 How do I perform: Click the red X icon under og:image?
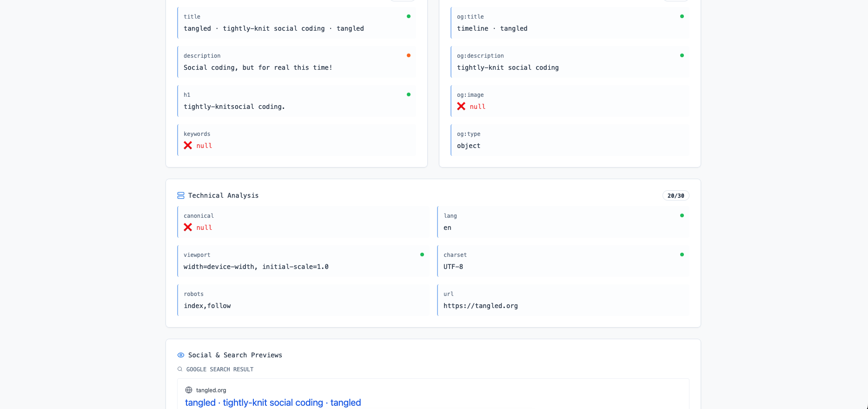coord(461,107)
